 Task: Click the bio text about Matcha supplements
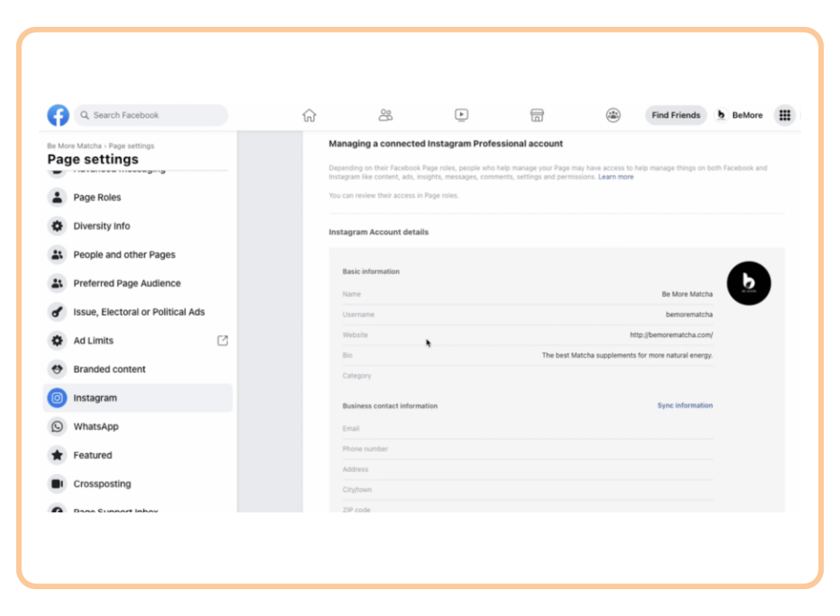tap(627, 356)
